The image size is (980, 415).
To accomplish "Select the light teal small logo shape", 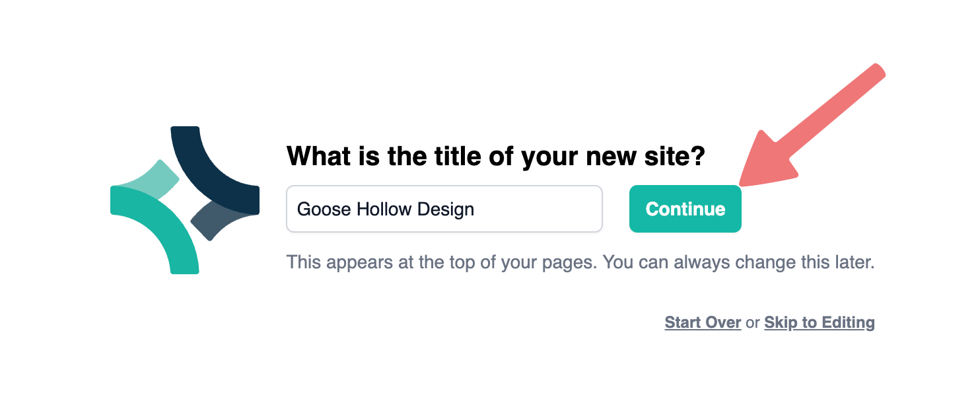I will 153,181.
